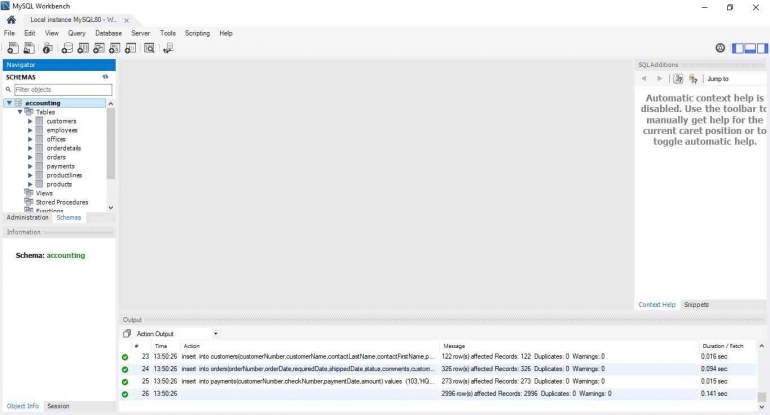Reconnect to DBMS using the toolbar icon

pos(168,48)
